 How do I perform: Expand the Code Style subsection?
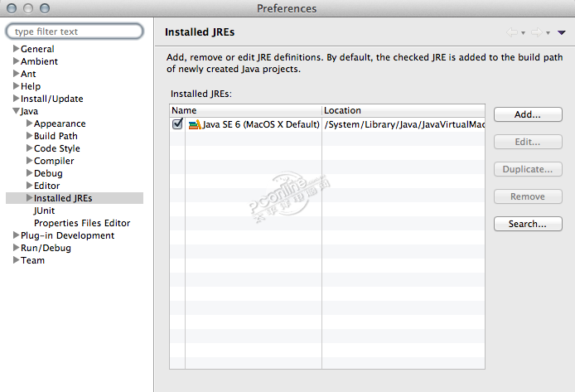29,148
